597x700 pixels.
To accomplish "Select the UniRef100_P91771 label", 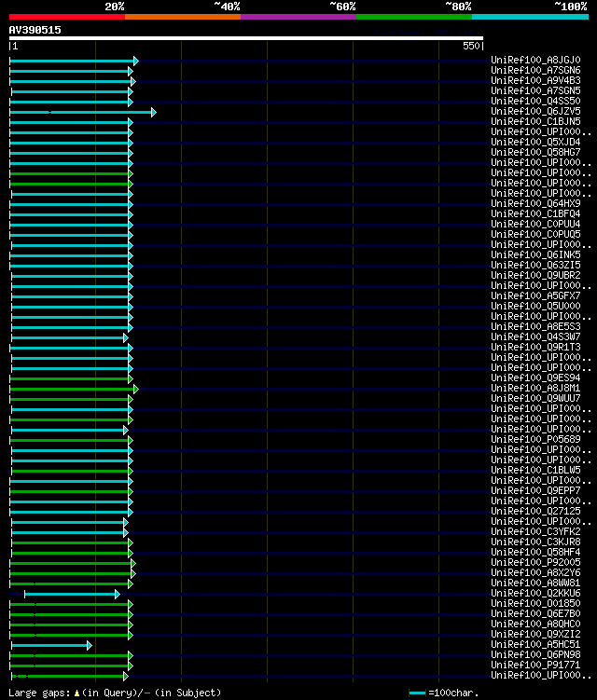I will tap(535, 666).
